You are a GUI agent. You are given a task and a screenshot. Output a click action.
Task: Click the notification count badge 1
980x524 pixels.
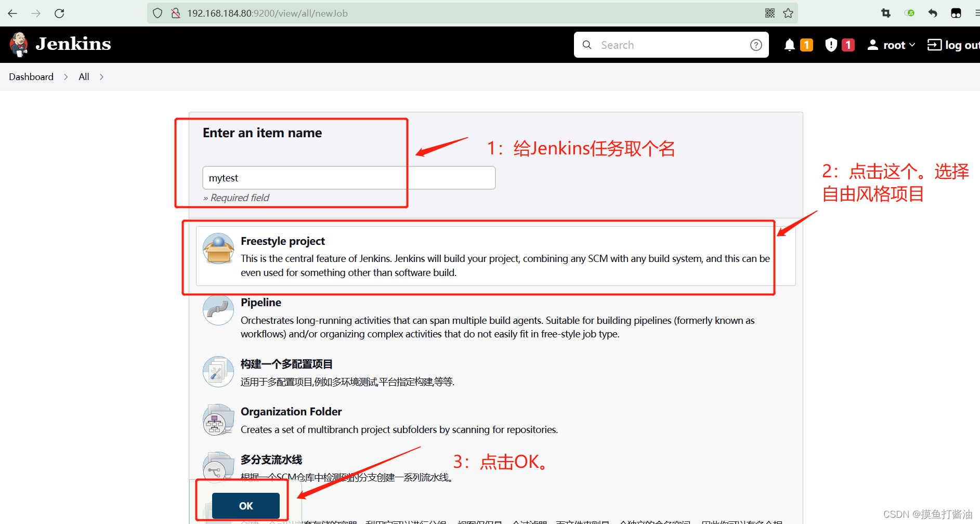point(806,45)
